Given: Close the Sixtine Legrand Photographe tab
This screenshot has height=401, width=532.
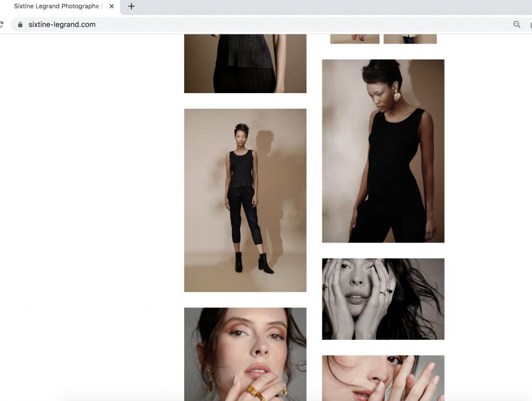Looking at the screenshot, I should click(112, 6).
